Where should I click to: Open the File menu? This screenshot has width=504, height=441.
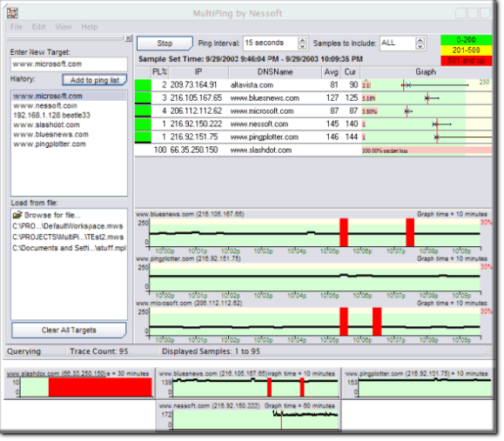[x=17, y=27]
